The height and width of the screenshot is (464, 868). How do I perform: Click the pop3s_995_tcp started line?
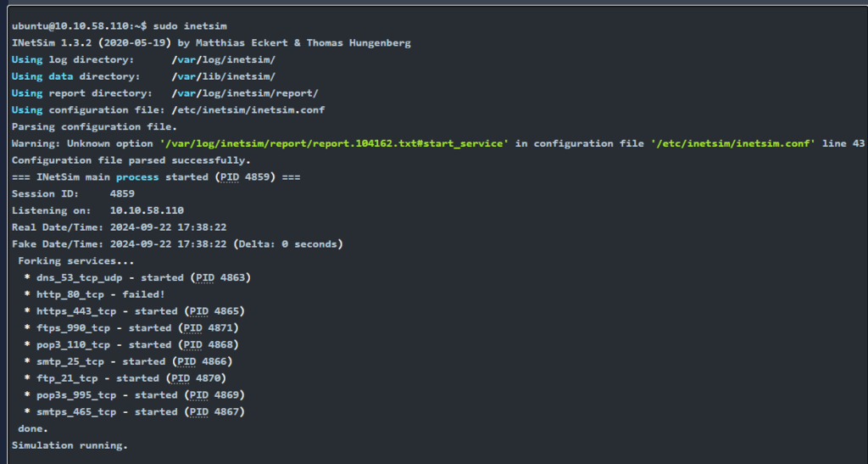135,394
